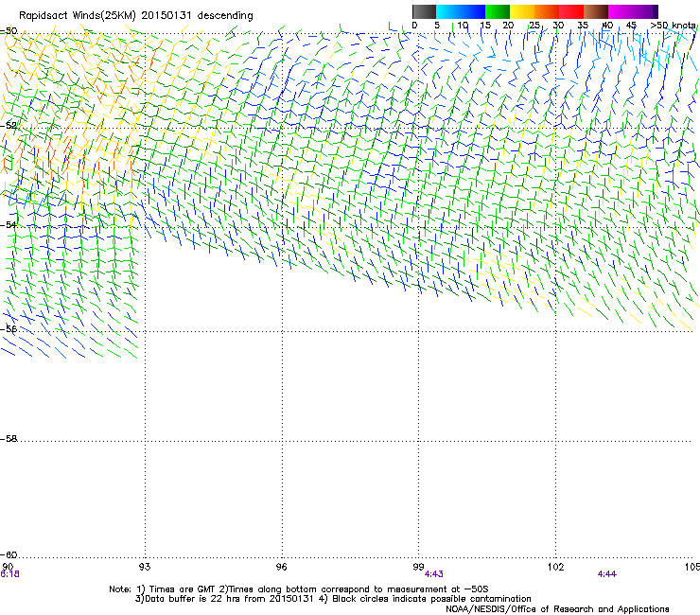The height and width of the screenshot is (615, 700).
Task: Click the '>50 knots' legend label
Action: point(673,26)
